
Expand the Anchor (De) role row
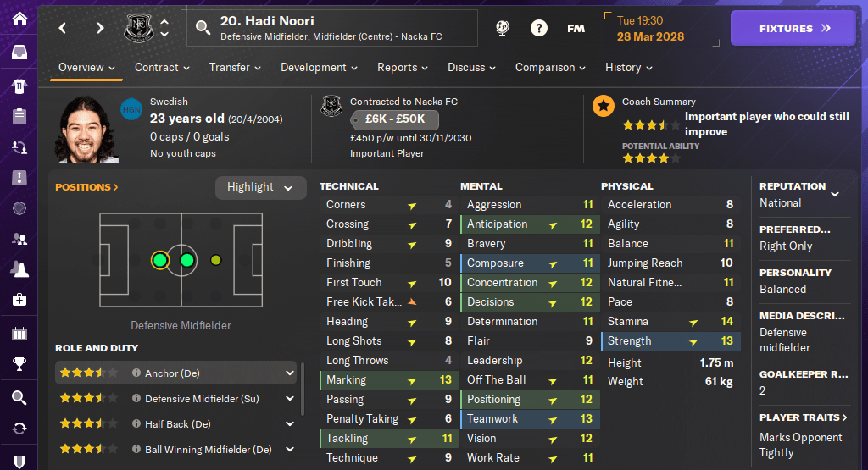(290, 373)
